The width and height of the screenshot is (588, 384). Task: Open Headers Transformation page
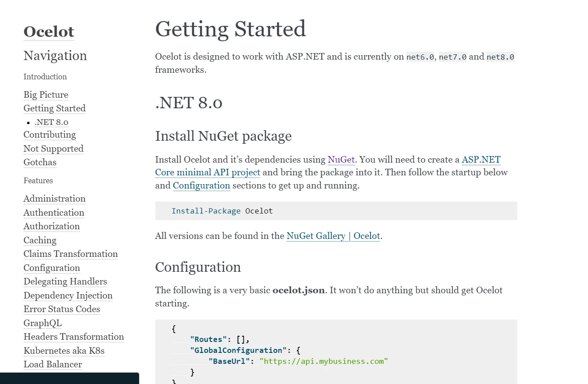pyautogui.click(x=74, y=337)
